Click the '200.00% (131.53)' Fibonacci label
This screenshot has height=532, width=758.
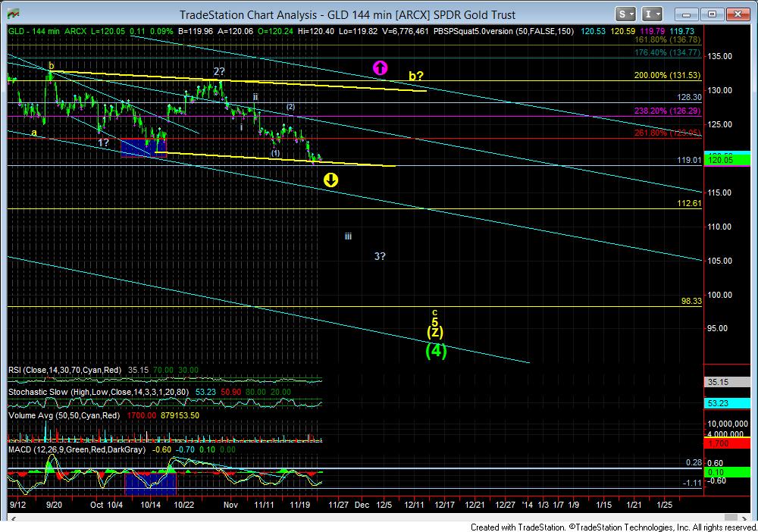(x=667, y=75)
